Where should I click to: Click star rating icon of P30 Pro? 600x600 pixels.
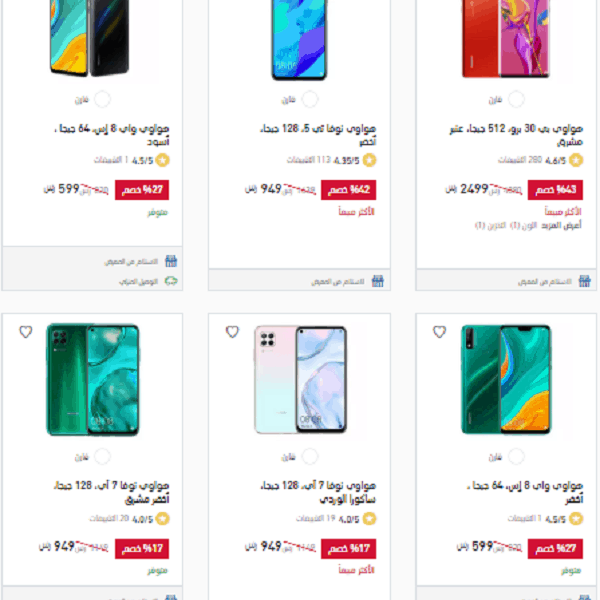click(576, 160)
